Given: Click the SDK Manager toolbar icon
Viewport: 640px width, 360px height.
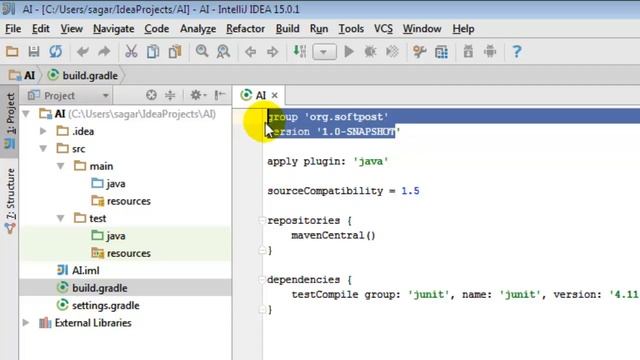Looking at the screenshot, I should click(x=468, y=52).
